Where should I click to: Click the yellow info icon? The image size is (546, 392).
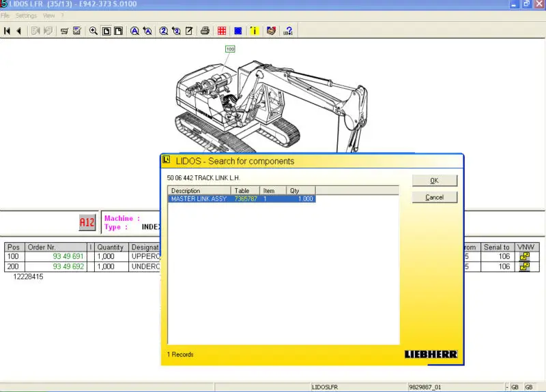(x=254, y=31)
